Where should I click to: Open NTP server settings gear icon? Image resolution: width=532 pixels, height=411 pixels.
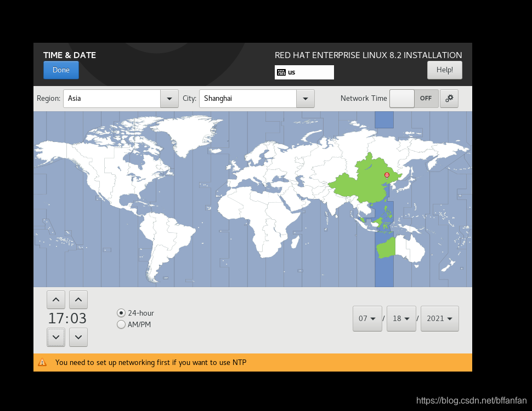449,99
